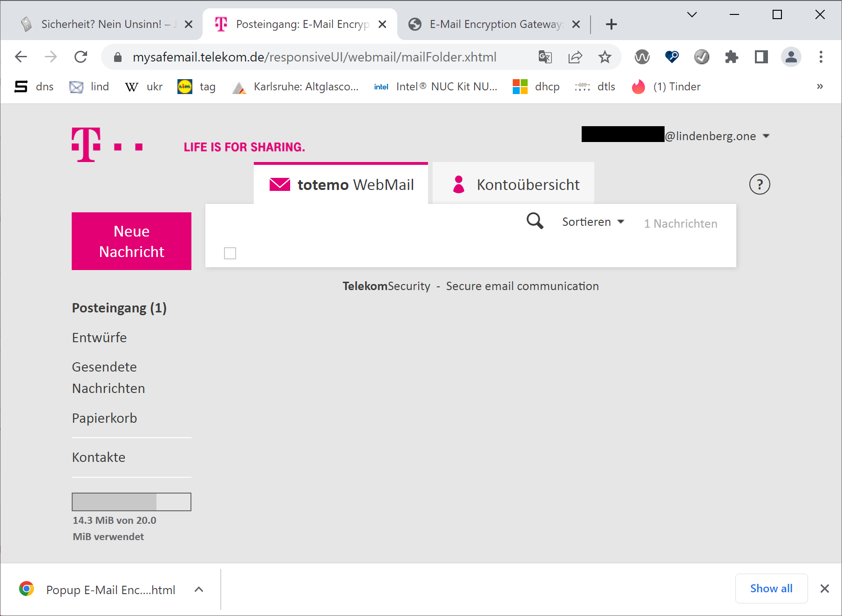
Task: Open the dhcp bookmark
Action: click(536, 87)
